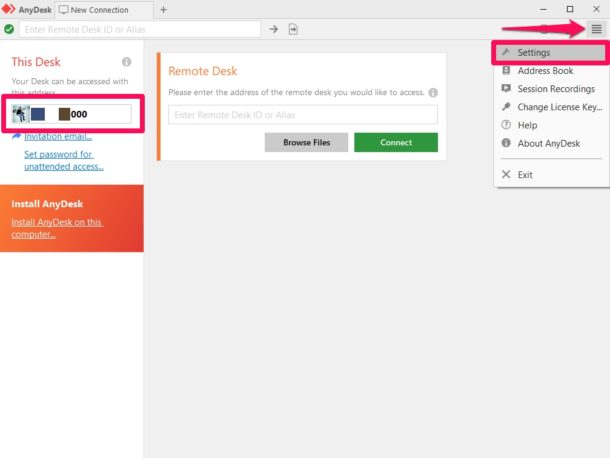Click the Browse Files button

click(x=306, y=142)
